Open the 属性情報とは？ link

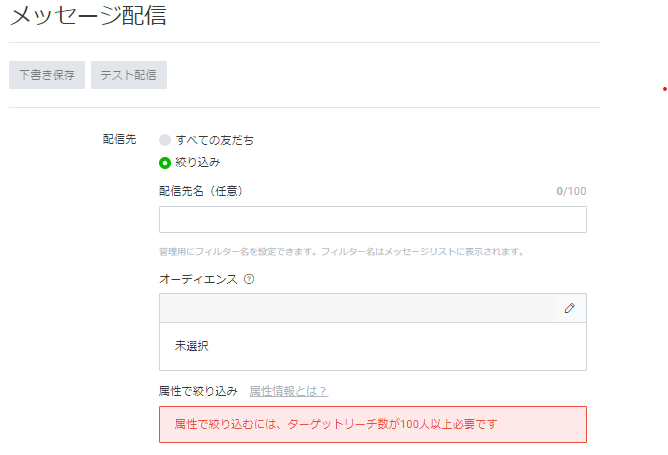[x=288, y=391]
